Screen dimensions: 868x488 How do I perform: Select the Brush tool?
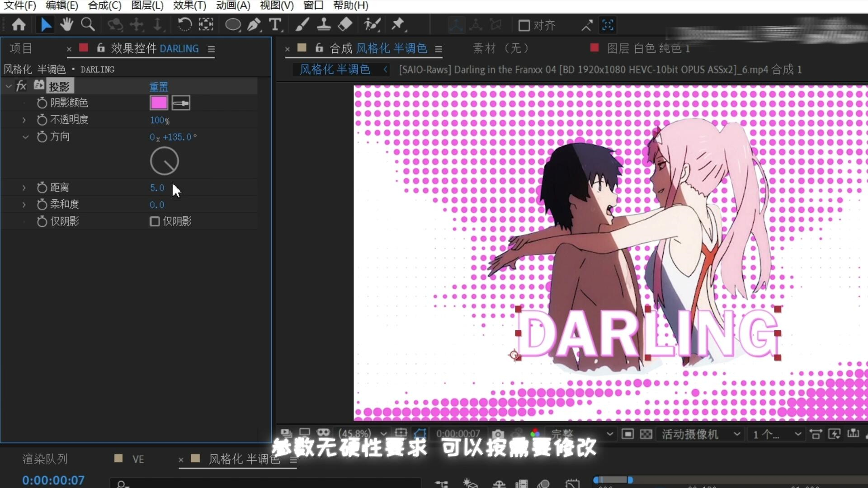(x=302, y=24)
